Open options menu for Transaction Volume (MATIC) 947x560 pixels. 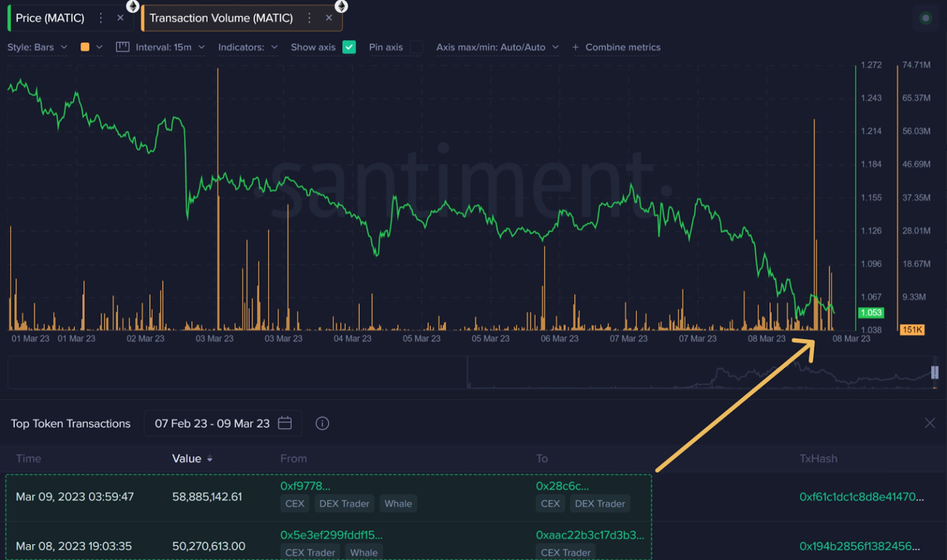(310, 18)
